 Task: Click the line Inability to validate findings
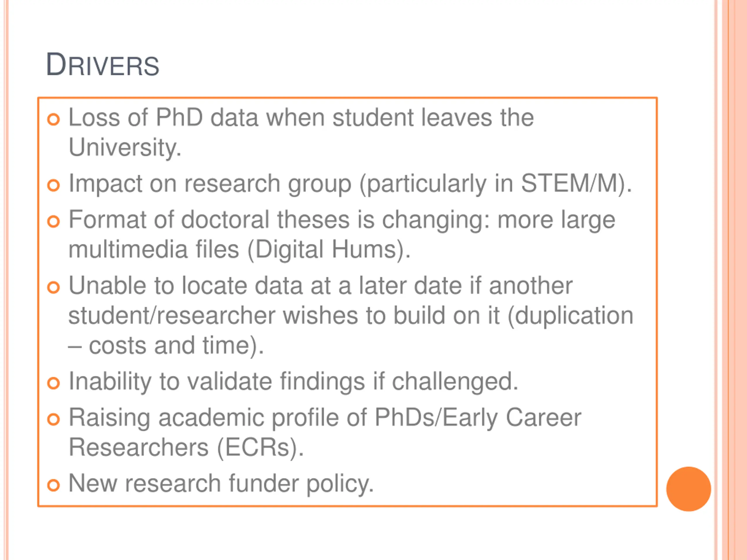point(294,381)
